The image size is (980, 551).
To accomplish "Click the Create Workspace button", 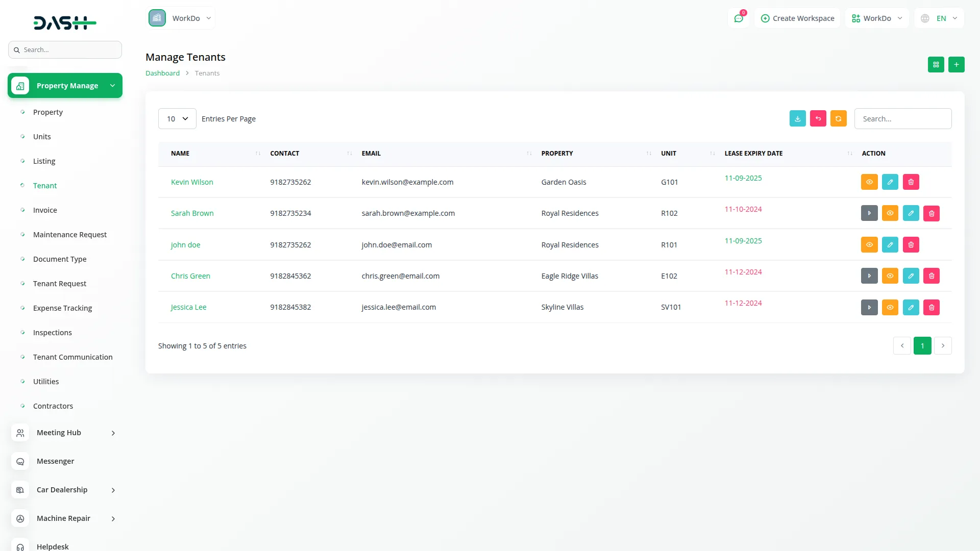I will click(x=797, y=18).
